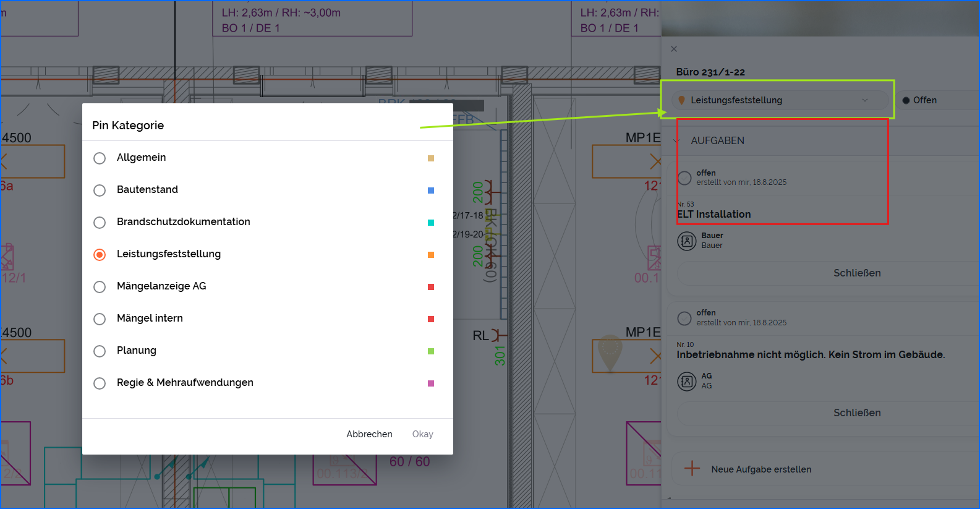Mark ELT Installation task status circle

684,178
